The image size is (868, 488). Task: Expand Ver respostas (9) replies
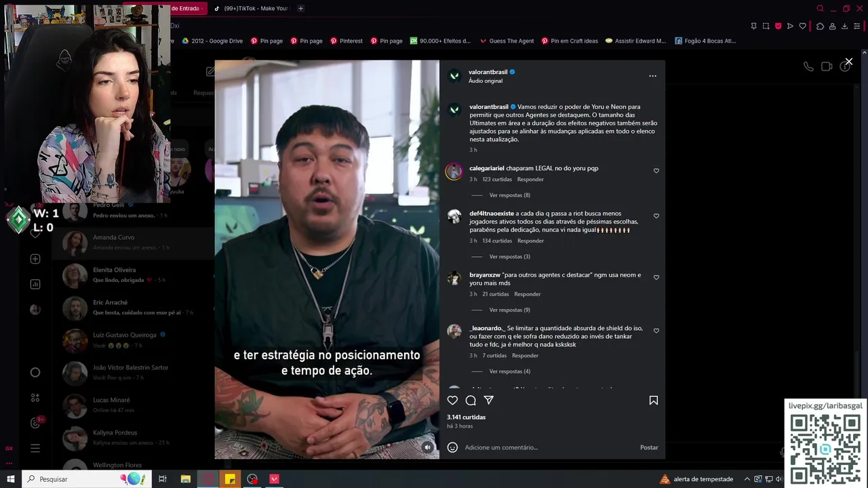(x=509, y=310)
